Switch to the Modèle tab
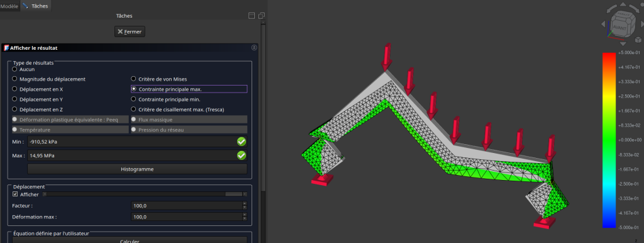 pos(9,6)
